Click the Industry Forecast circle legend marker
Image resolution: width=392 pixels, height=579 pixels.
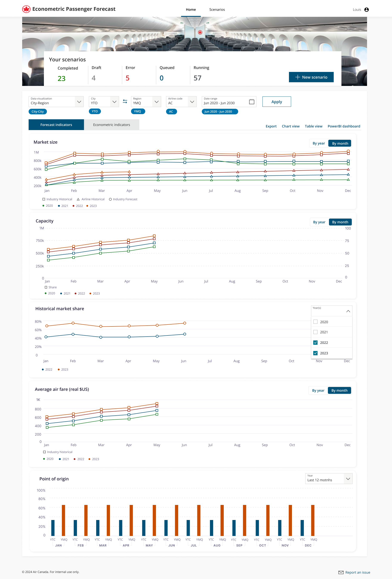[110, 199]
